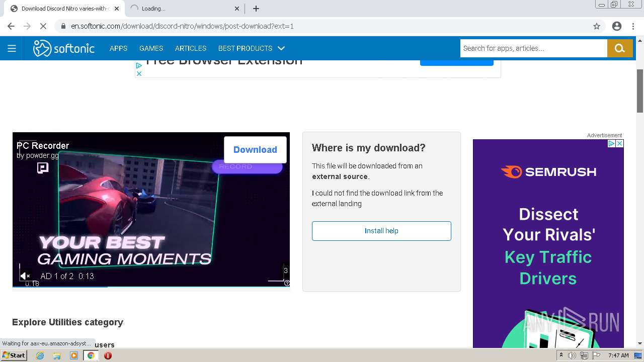Switch to the Loading tab
The height and width of the screenshot is (362, 644).
click(x=184, y=9)
